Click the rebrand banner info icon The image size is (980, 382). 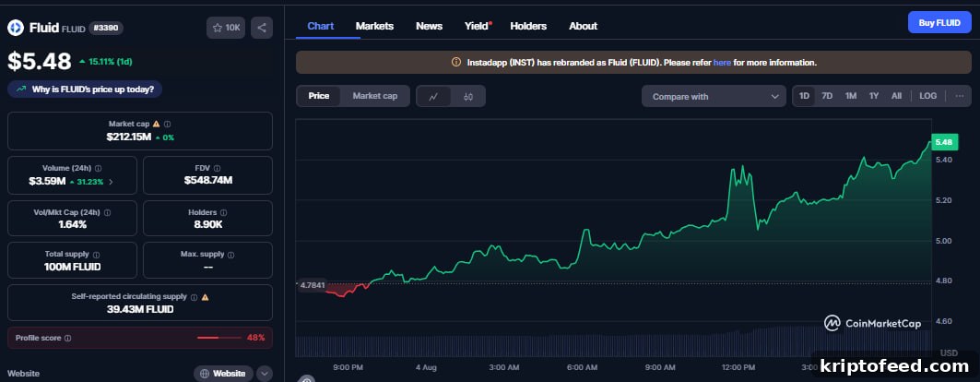pos(455,63)
